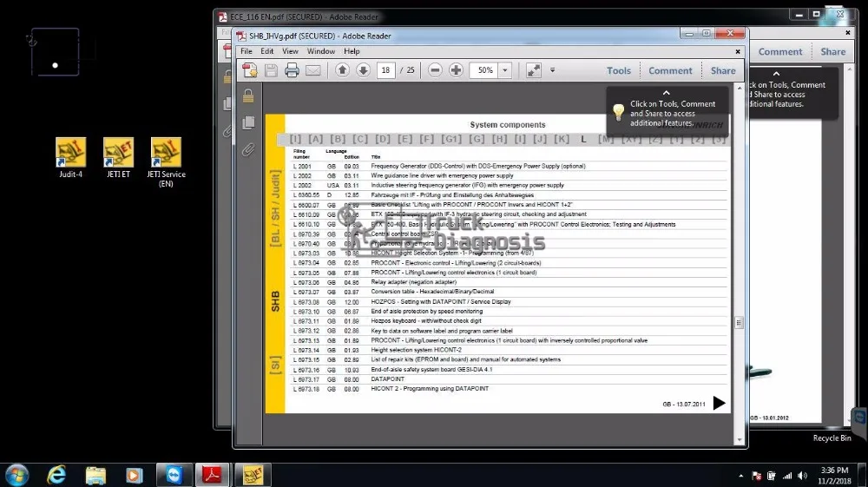Jump to index section [E]
This screenshot has width=868, height=487.
pyautogui.click(x=404, y=139)
